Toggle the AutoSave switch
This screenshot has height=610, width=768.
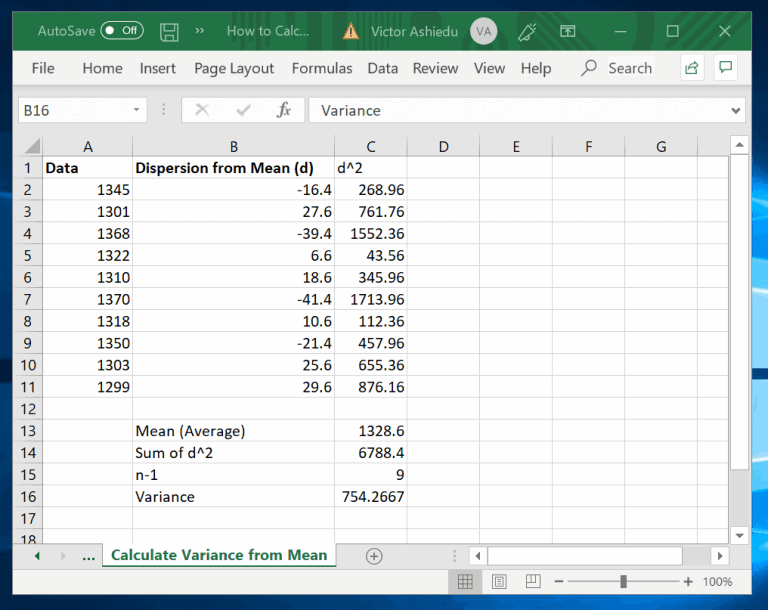[x=122, y=31]
